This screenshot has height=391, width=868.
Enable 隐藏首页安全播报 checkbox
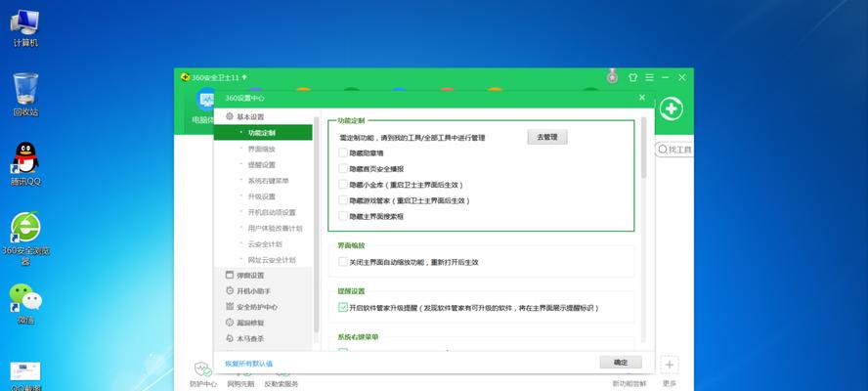point(343,168)
